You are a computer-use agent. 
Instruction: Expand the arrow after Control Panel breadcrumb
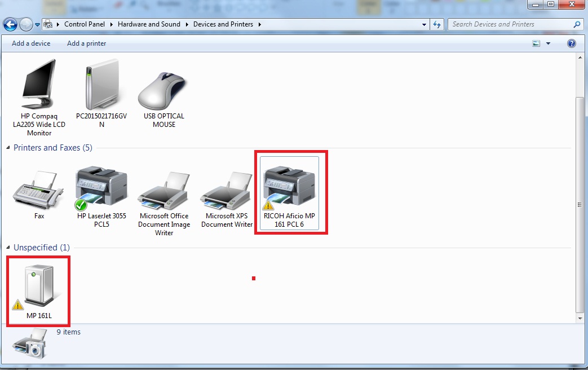pos(112,24)
